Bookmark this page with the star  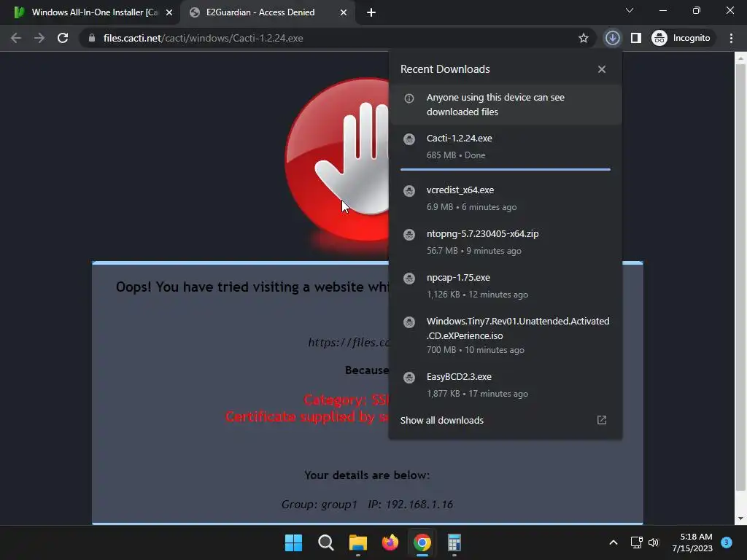pyautogui.click(x=583, y=38)
